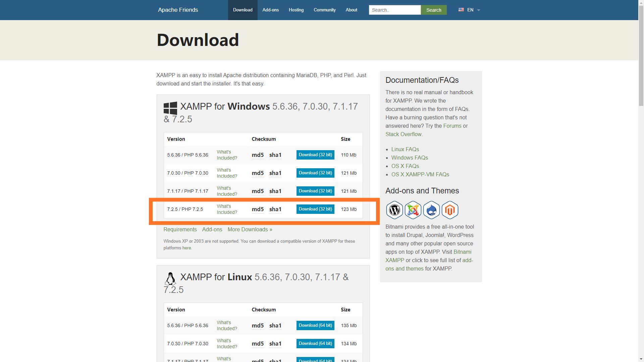Open the EN language dropdown arrow

pyautogui.click(x=479, y=10)
